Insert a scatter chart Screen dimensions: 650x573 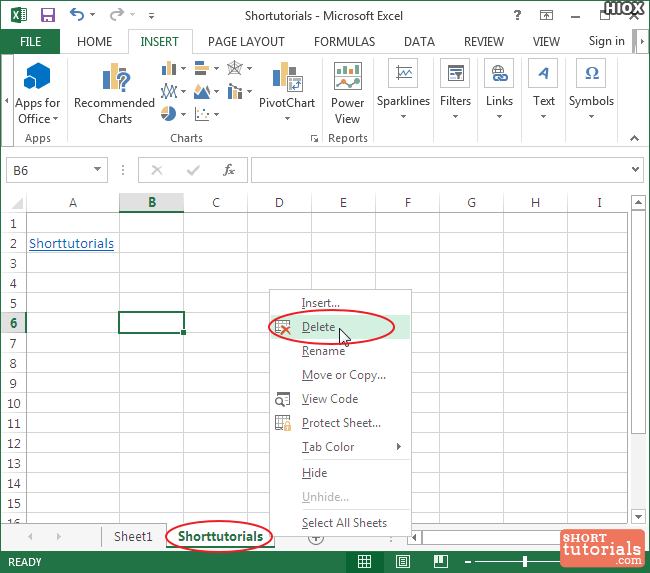tap(202, 114)
